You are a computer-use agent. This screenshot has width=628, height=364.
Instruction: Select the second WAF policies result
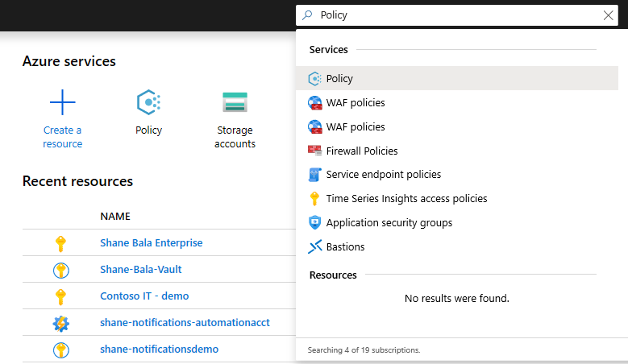point(457,126)
